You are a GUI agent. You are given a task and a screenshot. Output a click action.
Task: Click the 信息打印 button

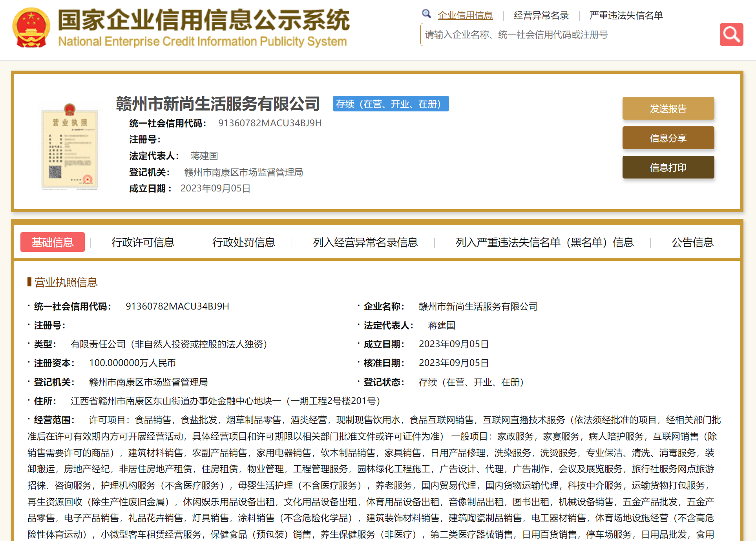668,167
